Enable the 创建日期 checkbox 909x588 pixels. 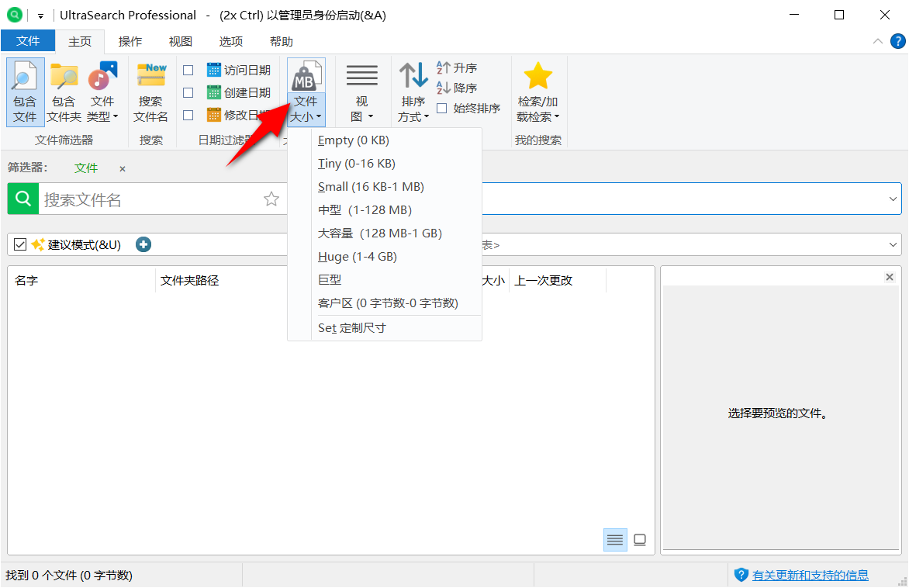point(188,92)
